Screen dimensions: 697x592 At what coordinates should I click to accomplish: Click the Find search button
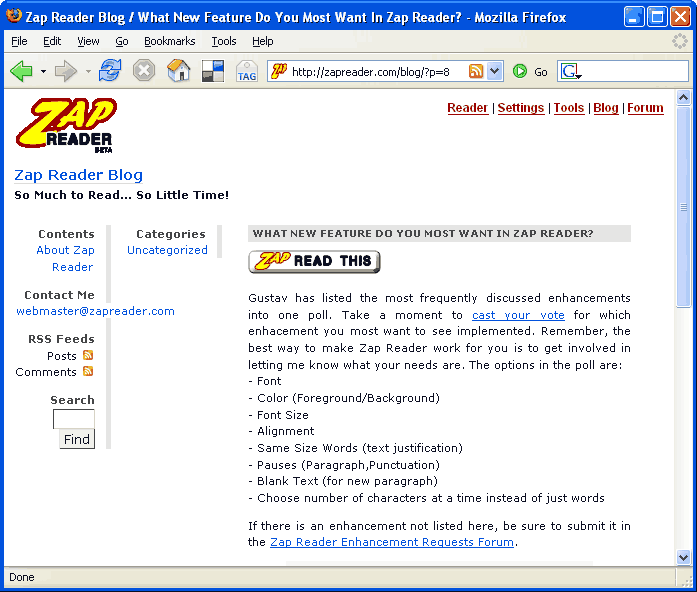coord(77,439)
